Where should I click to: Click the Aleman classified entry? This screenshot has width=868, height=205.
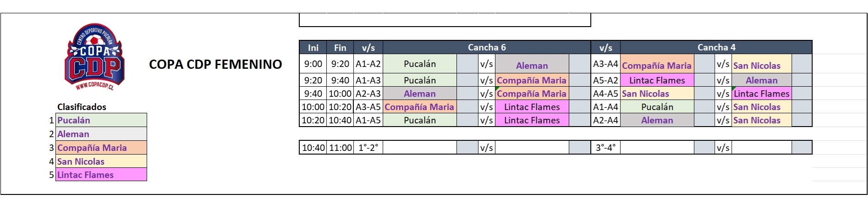(x=101, y=134)
